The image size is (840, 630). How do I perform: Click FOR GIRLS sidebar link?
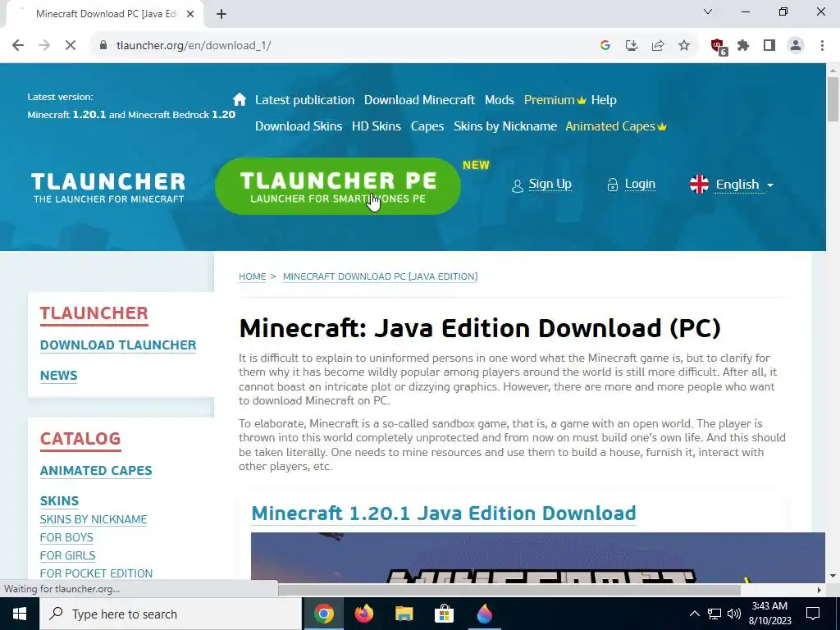[x=67, y=555]
